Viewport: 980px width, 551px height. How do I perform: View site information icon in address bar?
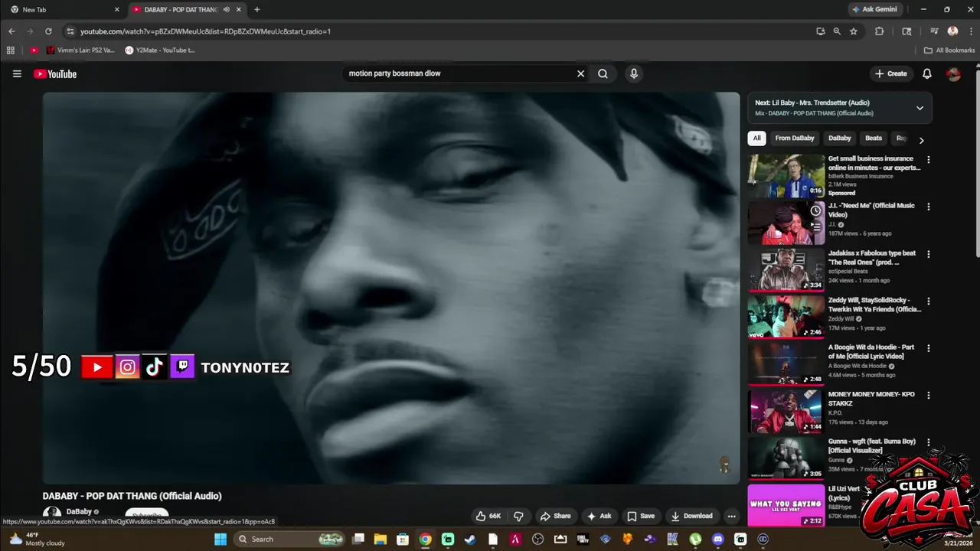[x=70, y=31]
